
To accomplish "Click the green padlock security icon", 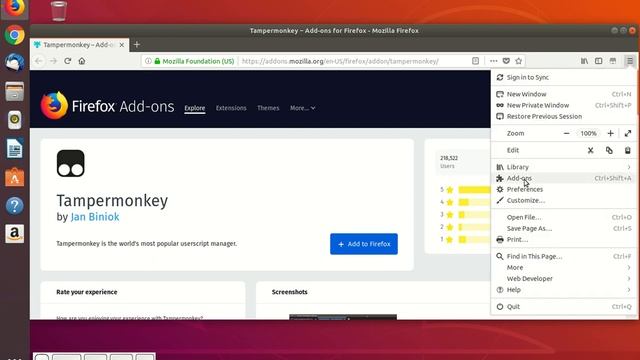I will (x=157, y=61).
